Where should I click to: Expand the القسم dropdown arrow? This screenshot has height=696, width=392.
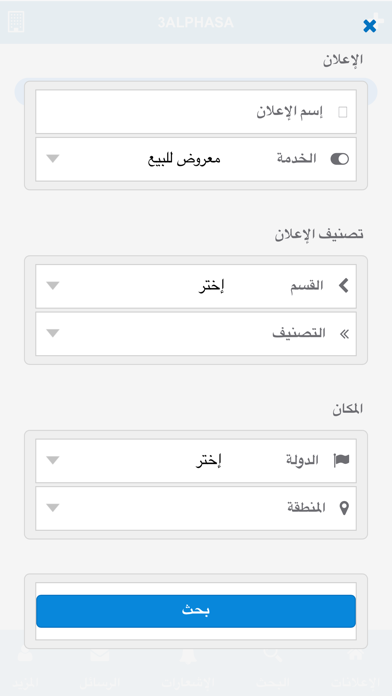[x=53, y=285]
